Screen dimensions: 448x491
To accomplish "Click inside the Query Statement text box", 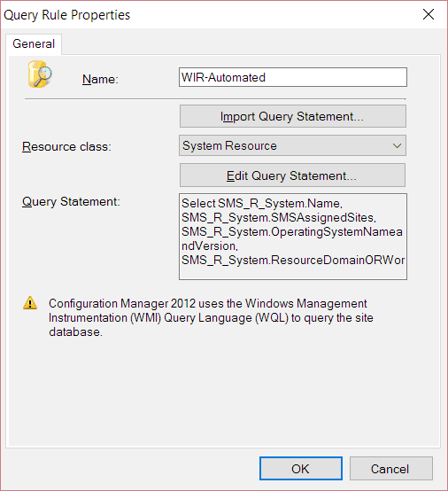I will [293, 237].
